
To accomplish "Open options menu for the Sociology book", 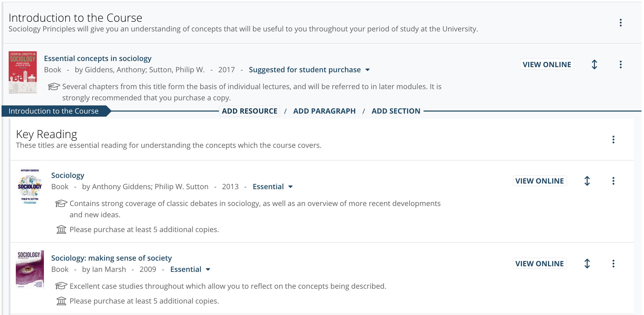I will pyautogui.click(x=613, y=181).
